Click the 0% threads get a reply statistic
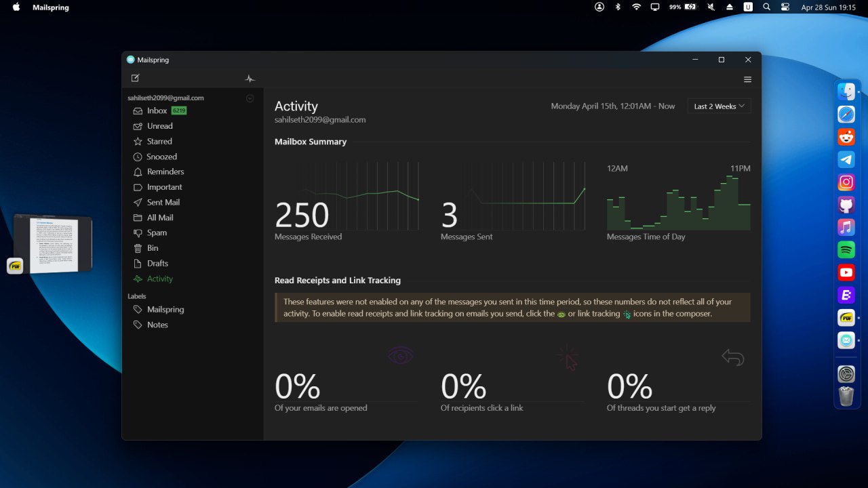The width and height of the screenshot is (868, 488). [x=629, y=387]
